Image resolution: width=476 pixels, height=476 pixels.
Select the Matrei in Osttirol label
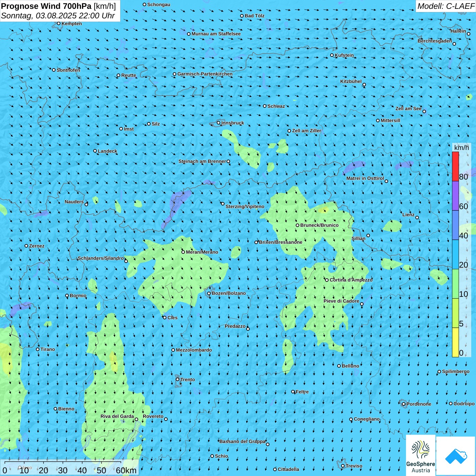(365, 178)
